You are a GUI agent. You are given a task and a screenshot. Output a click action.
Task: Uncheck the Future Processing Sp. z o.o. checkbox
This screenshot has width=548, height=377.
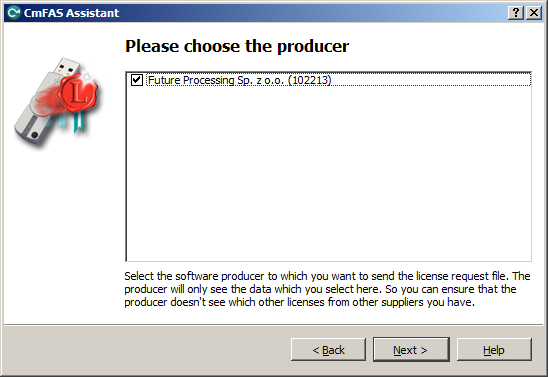(137, 80)
